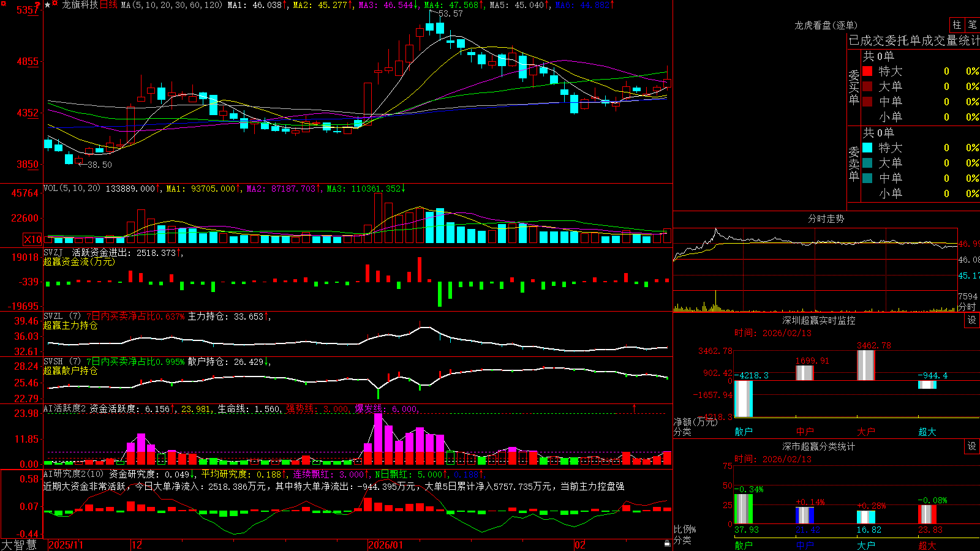Click the VOL(5,10,20) indicator label
Image resolution: width=980 pixels, height=551 pixels.
coord(72,189)
